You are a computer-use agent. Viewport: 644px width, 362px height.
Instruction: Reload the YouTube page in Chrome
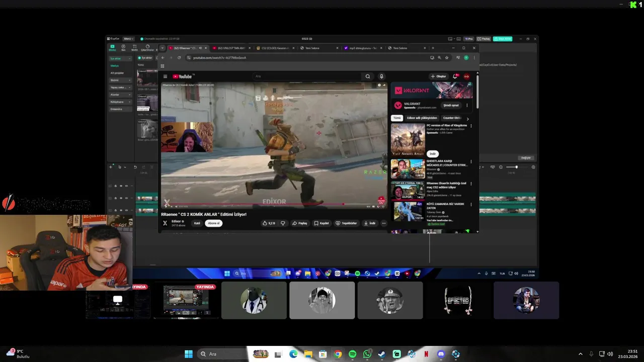coord(179,58)
